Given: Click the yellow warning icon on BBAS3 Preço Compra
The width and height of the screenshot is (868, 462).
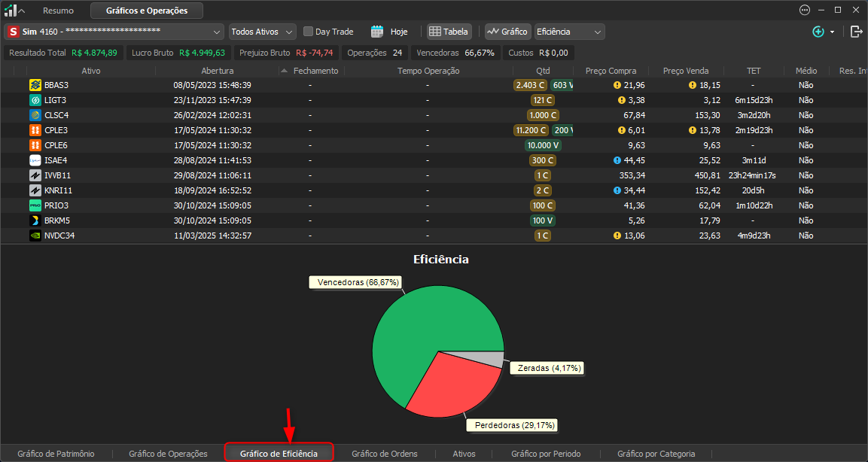Looking at the screenshot, I should pos(617,85).
